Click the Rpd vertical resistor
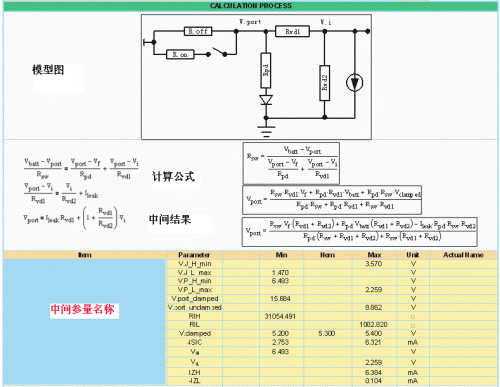The height and width of the screenshot is (387, 500). click(266, 70)
